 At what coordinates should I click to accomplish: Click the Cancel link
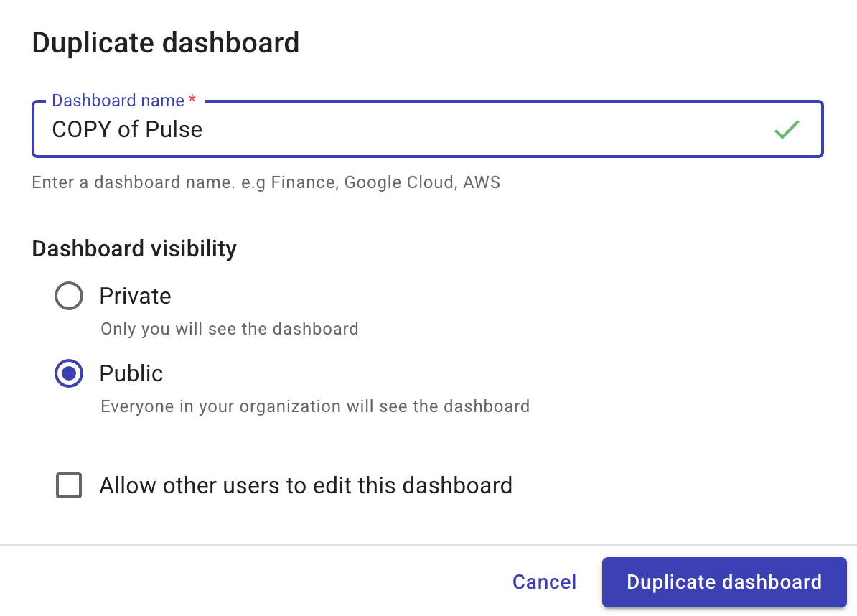click(544, 582)
